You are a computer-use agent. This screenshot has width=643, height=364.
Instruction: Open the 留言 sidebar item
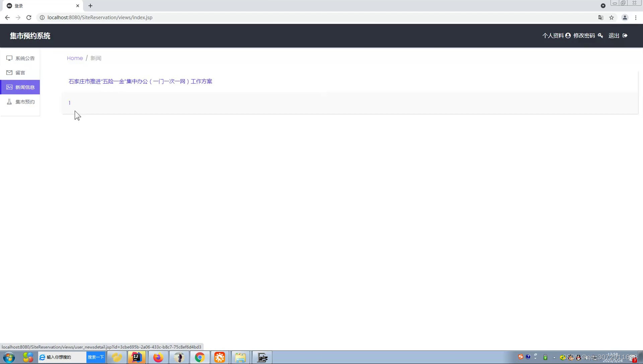click(x=20, y=73)
